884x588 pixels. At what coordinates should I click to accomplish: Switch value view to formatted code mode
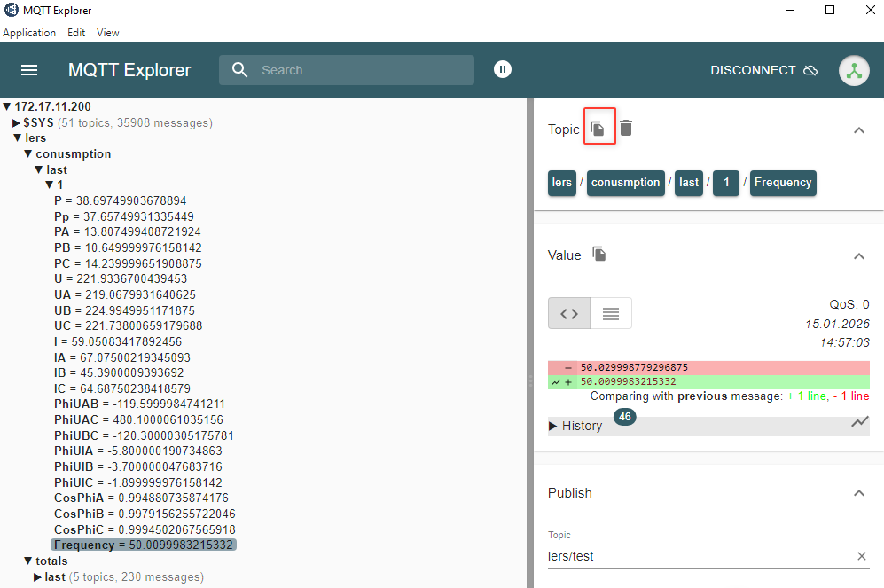[x=569, y=313]
